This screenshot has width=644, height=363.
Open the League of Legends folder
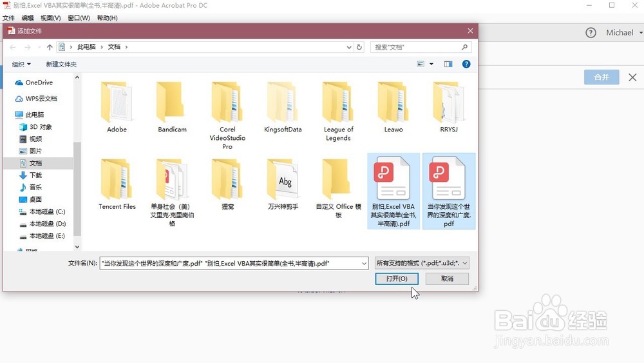(338, 111)
